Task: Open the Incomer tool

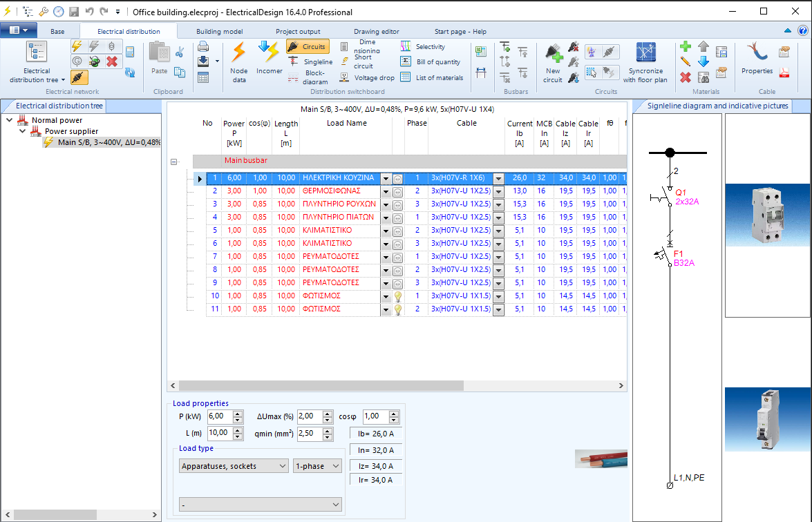Action: coord(269,62)
